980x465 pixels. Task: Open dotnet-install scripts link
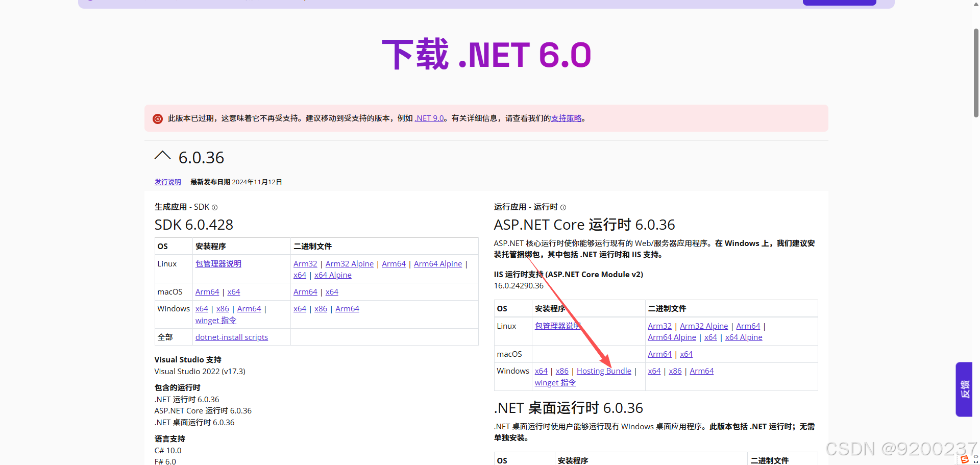[231, 337]
